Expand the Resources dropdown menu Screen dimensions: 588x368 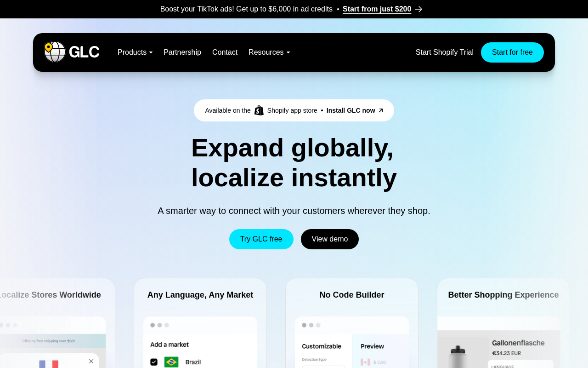[x=269, y=52]
